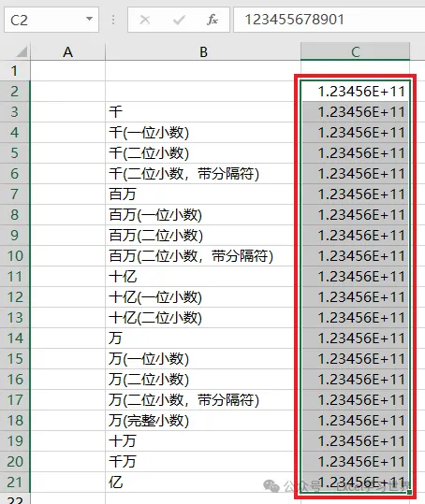This screenshot has width=425, height=504.
Task: Click the Name Box showing C2
Action: click(51, 20)
